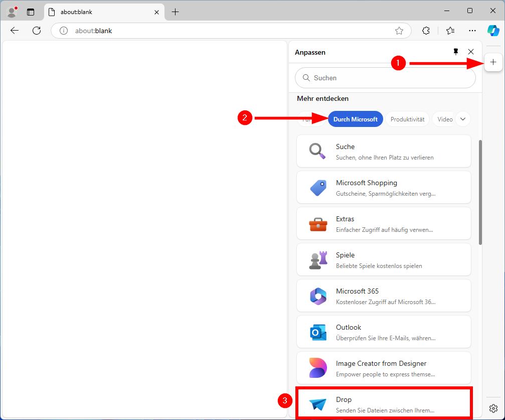Add Spiele to the sidebar
Viewport: 505px width, 420px height.
[384, 259]
